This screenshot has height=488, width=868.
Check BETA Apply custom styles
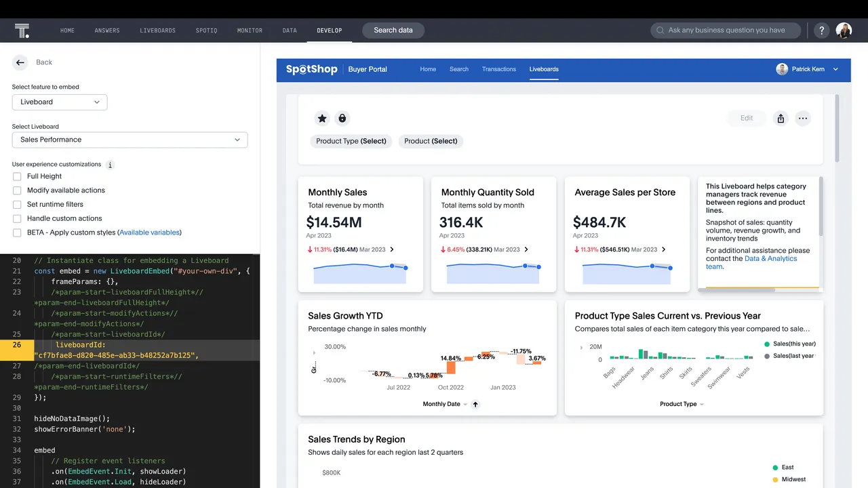(x=17, y=233)
